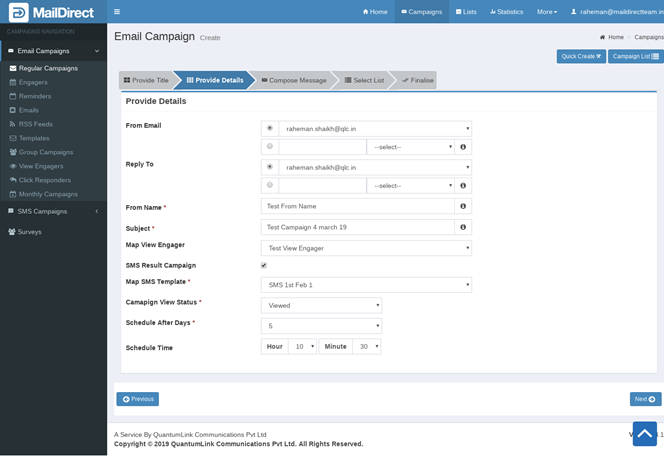
Task: Open Surveys from the sidebar
Action: (30, 231)
